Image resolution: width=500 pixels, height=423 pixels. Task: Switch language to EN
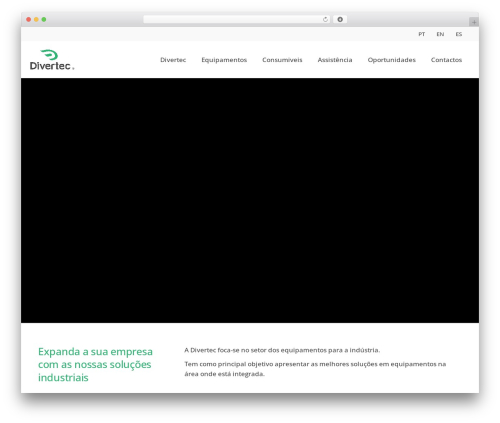[x=440, y=34]
